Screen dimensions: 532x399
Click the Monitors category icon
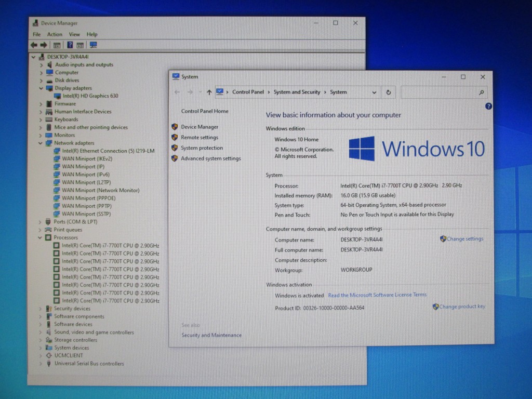tap(49, 135)
